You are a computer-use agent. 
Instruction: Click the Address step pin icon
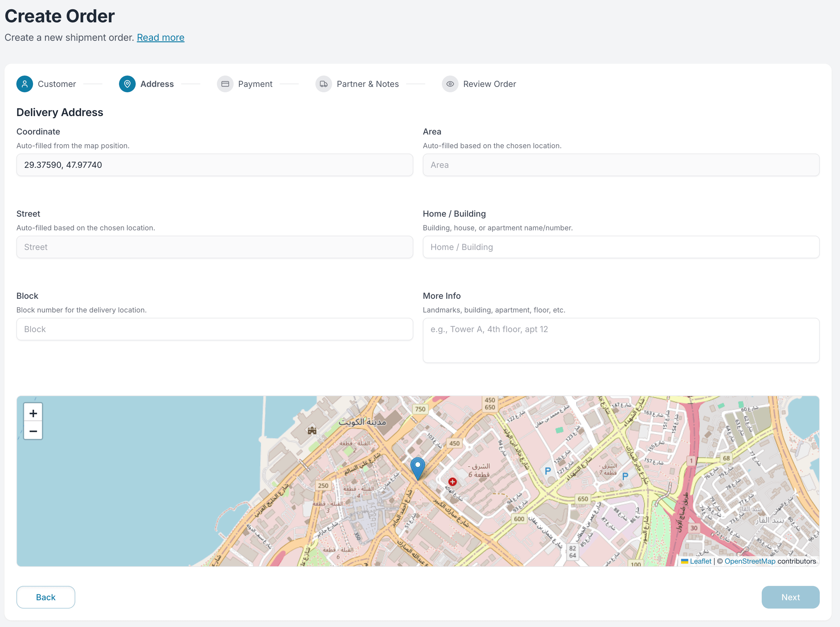pyautogui.click(x=127, y=84)
